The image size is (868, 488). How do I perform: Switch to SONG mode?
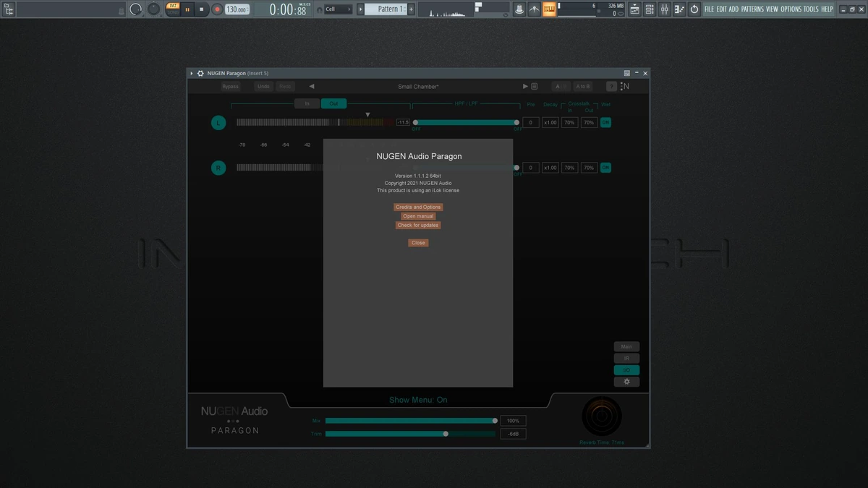coord(173,13)
